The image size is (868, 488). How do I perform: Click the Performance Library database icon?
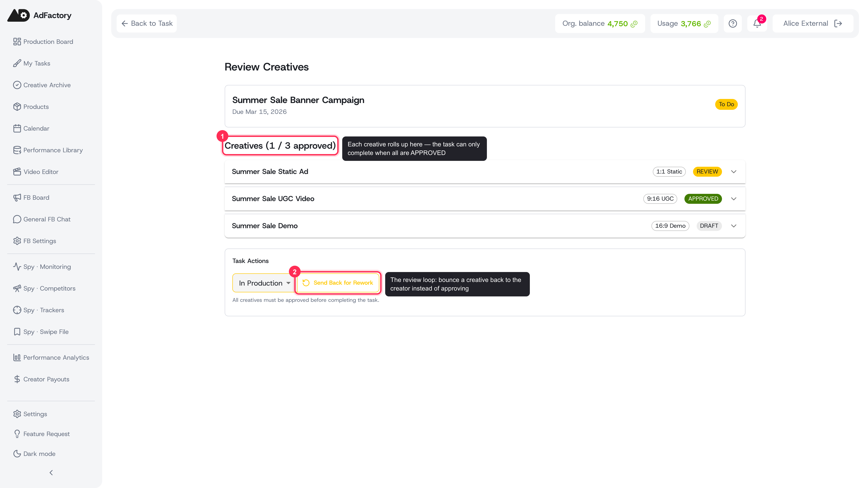[x=17, y=150]
